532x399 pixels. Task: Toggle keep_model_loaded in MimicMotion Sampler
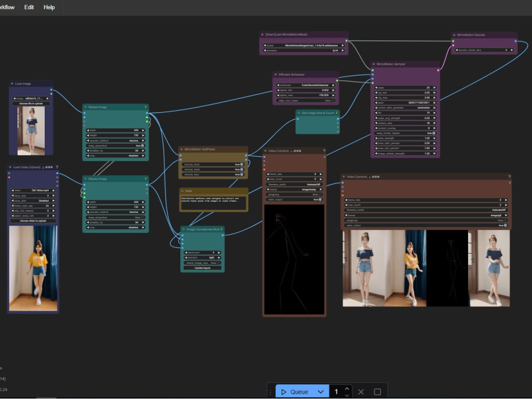point(405,133)
